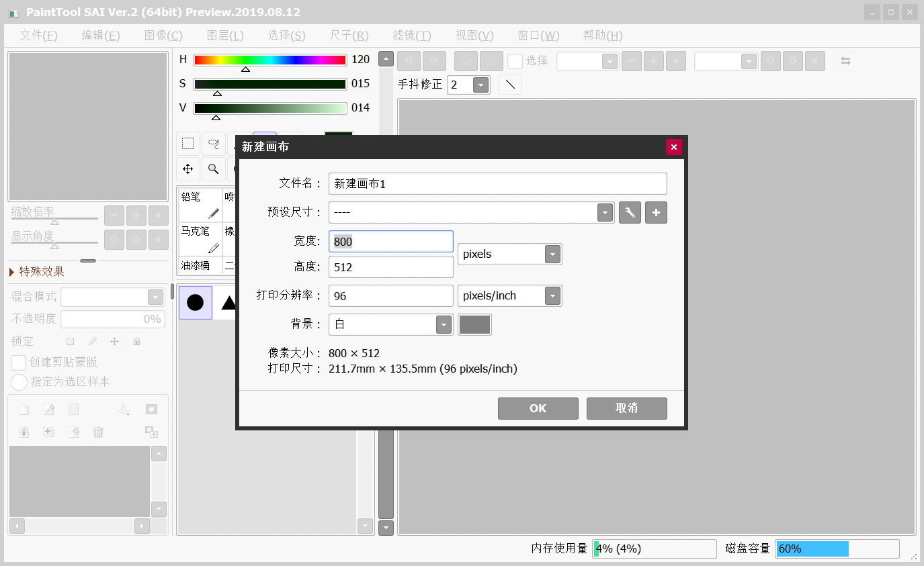Close the 新建画布 dialog
The height and width of the screenshot is (566, 924).
click(x=674, y=147)
